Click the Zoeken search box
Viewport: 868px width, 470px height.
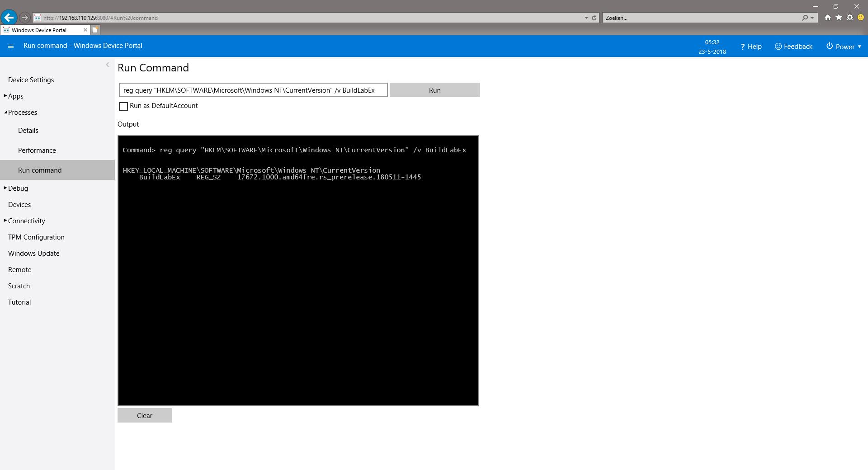[x=701, y=18]
